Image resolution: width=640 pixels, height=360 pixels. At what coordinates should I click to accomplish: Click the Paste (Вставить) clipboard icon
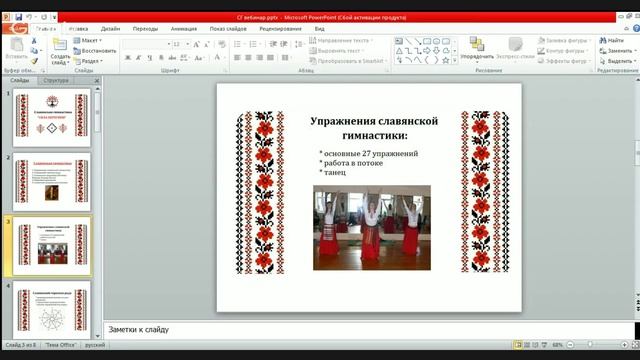pyautogui.click(x=17, y=44)
